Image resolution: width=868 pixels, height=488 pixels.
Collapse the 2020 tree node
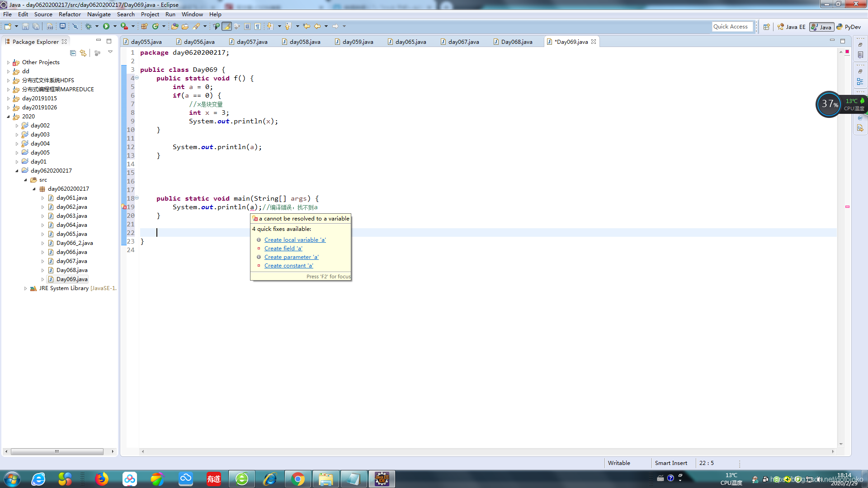(x=8, y=117)
